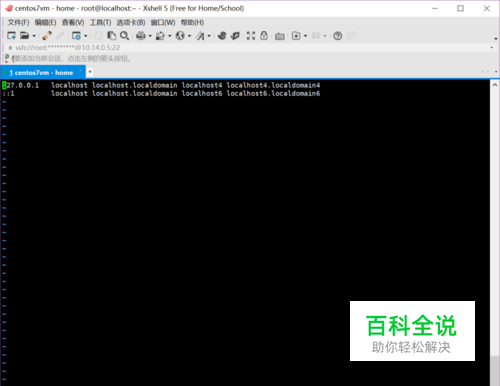Viewport: 500px width, 386px height.
Task: Expand the file transfer dropdown arrow
Action: tap(170, 36)
